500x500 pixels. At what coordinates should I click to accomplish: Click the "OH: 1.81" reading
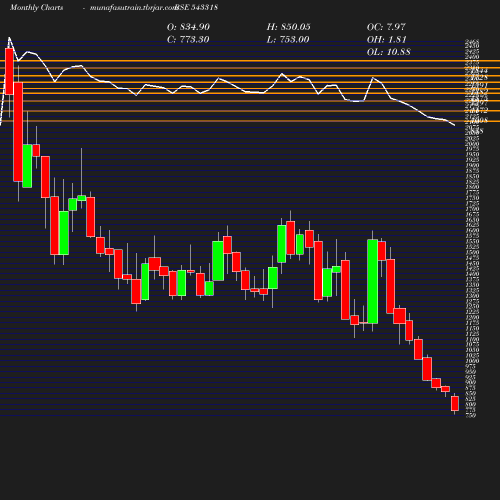tap(386, 39)
